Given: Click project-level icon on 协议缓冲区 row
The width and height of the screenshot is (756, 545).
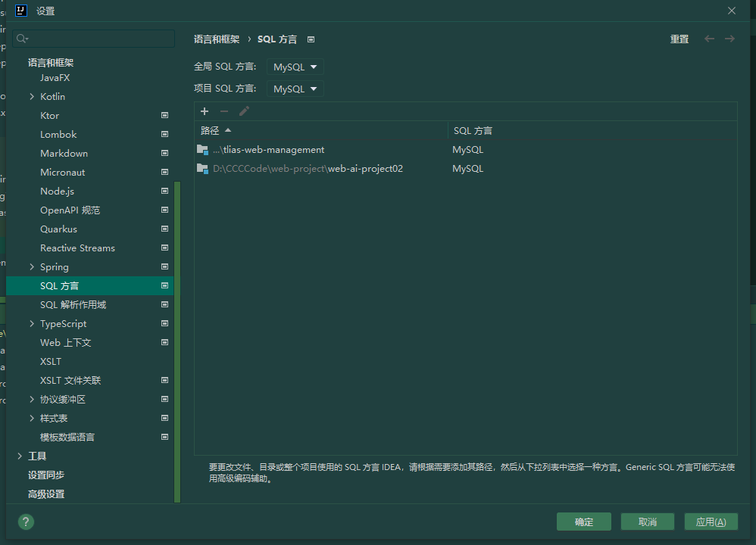Looking at the screenshot, I should pos(164,399).
